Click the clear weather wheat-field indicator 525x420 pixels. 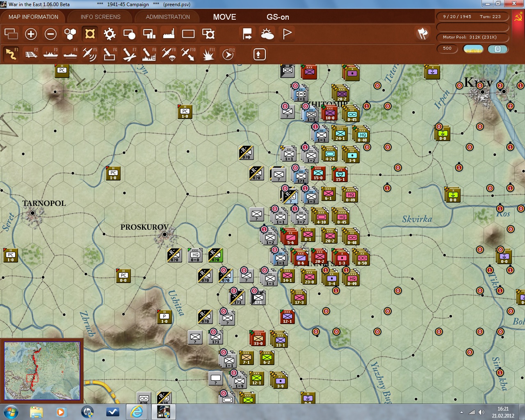(x=473, y=49)
